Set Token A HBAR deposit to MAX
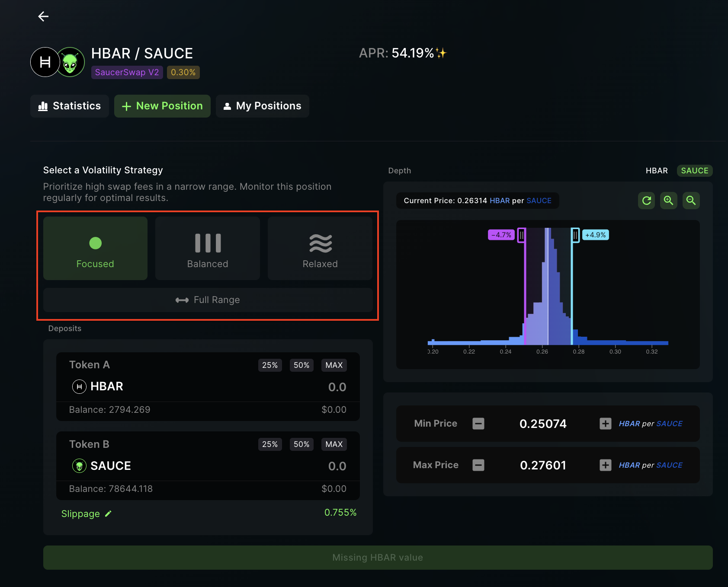Viewport: 728px width, 587px height. pyautogui.click(x=334, y=365)
